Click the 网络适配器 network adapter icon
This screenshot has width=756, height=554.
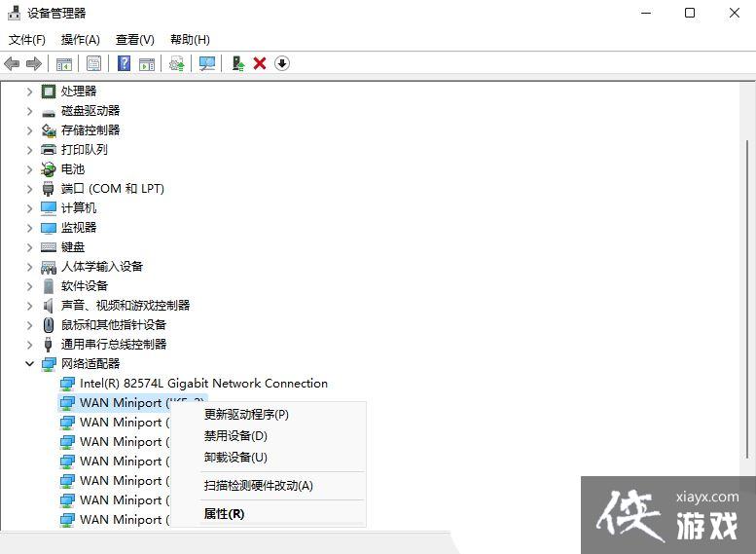pos(49,364)
